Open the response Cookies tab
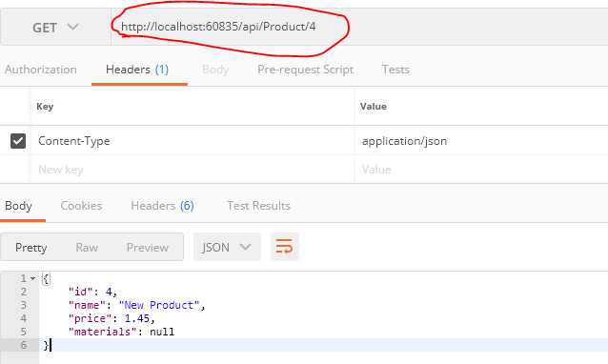The width and height of the screenshot is (608, 364). click(81, 206)
